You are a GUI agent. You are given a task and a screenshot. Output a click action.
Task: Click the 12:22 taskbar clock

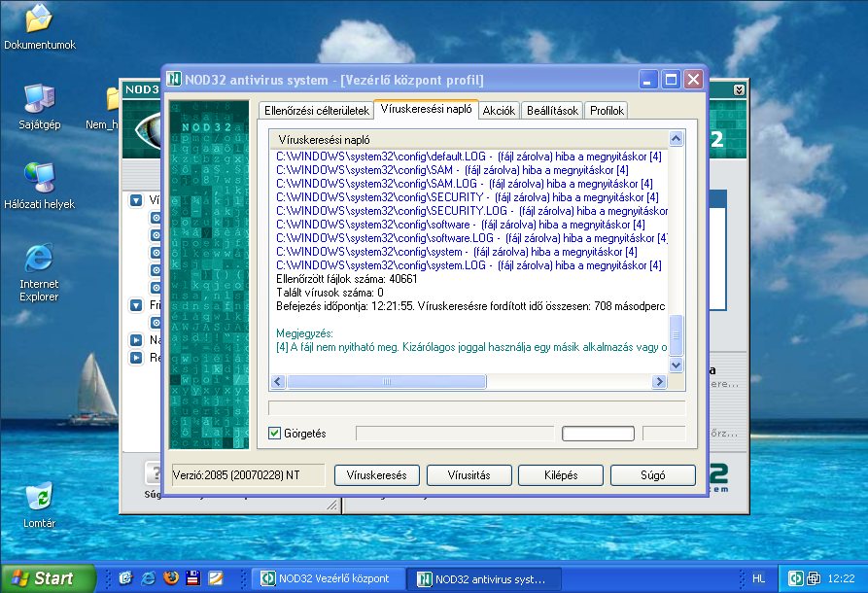[x=841, y=578]
